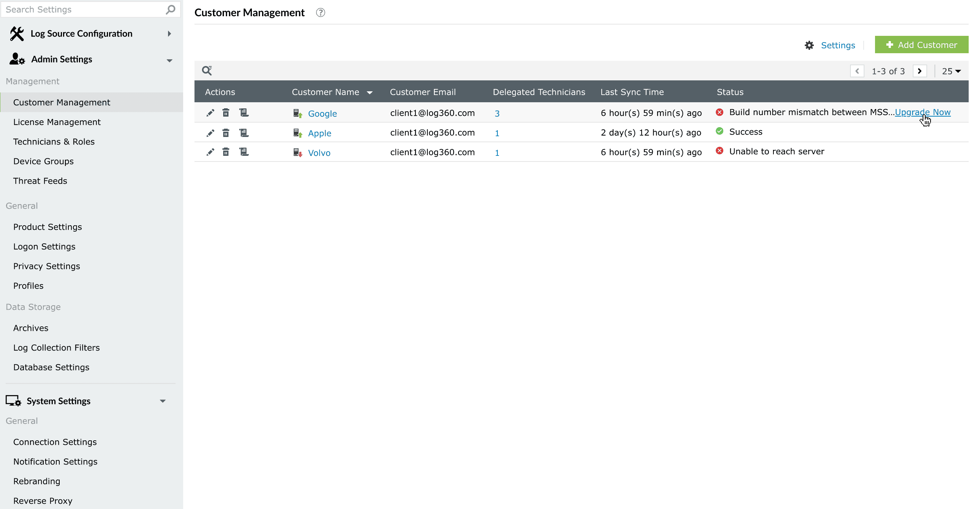Sort by the Customer Name column arrow
Image resolution: width=980 pixels, height=509 pixels.
tap(369, 92)
